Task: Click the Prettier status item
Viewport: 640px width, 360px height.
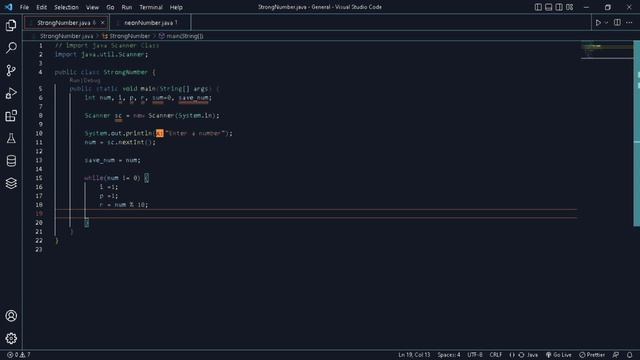Action: 592,355
